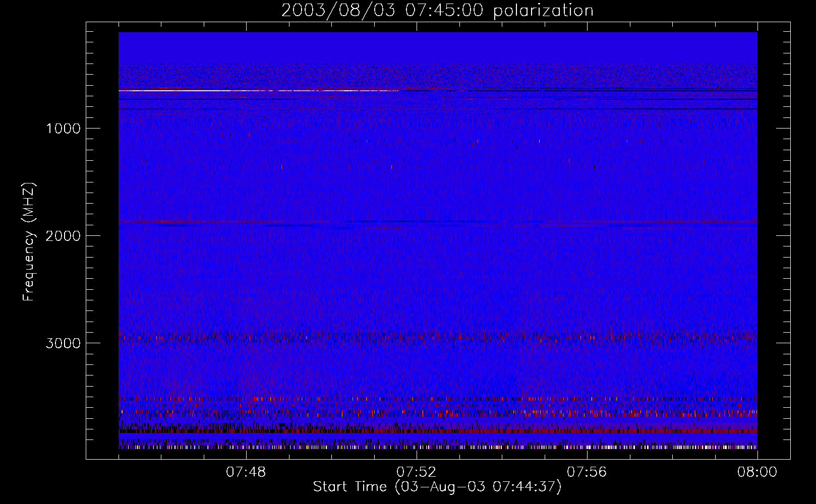Screen dimensions: 816x504
Task: Click the 'Start Time (03-Aug-03 07:44:37)' label
Action: [437, 487]
